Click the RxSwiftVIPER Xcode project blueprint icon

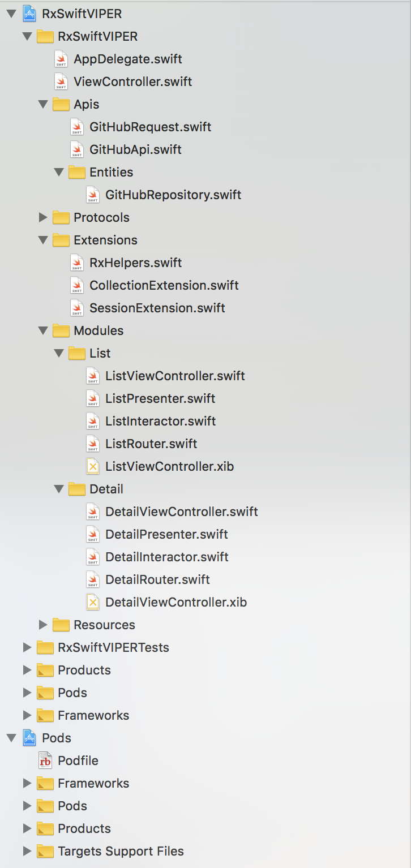pos(29,14)
